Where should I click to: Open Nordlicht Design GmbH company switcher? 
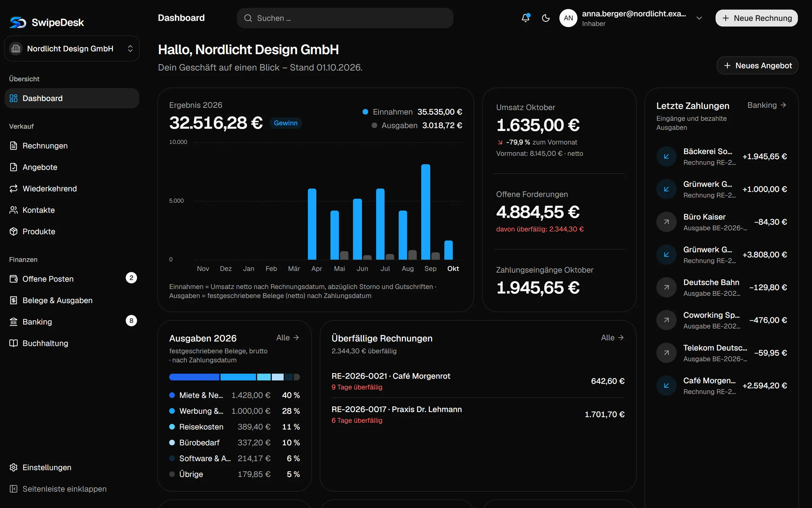72,48
